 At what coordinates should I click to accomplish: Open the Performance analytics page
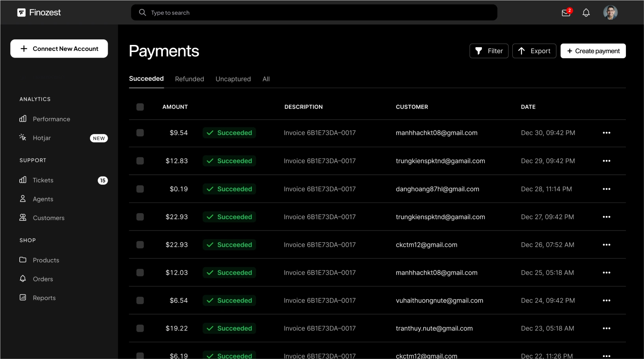(x=51, y=119)
